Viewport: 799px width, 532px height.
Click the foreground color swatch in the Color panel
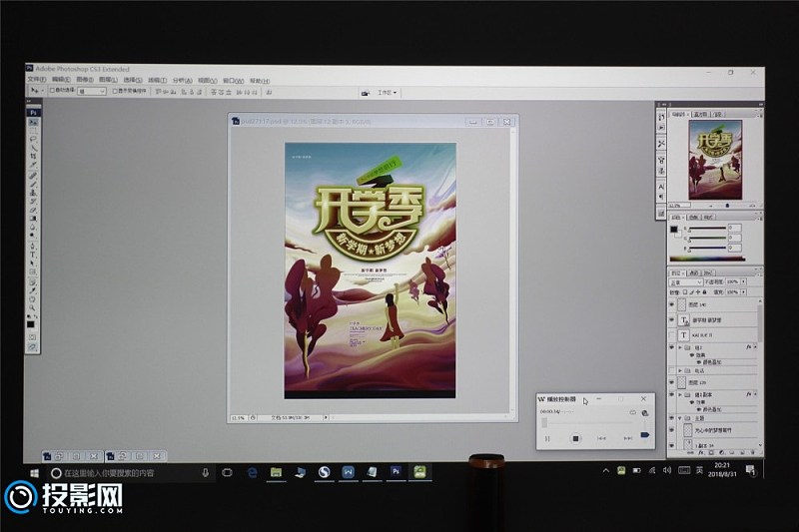(674, 229)
